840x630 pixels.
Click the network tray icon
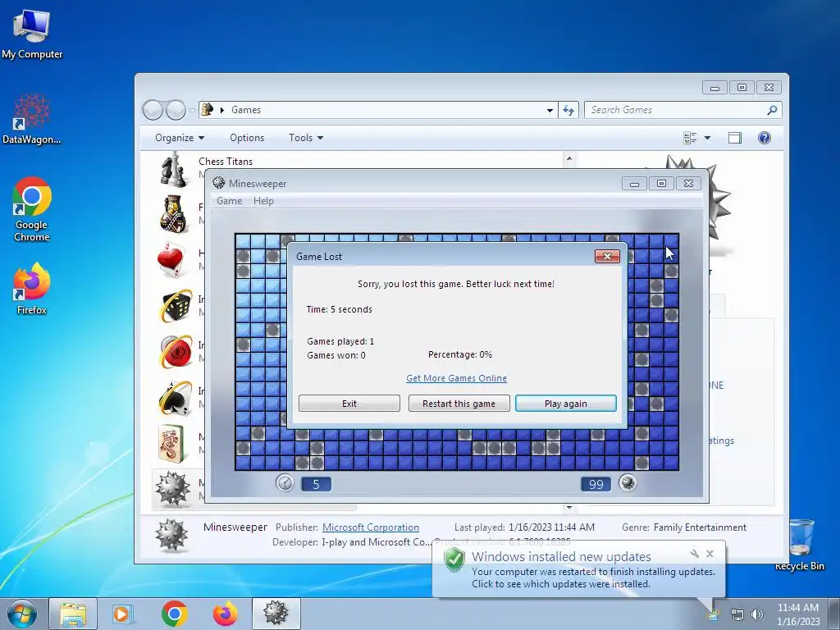(x=737, y=614)
